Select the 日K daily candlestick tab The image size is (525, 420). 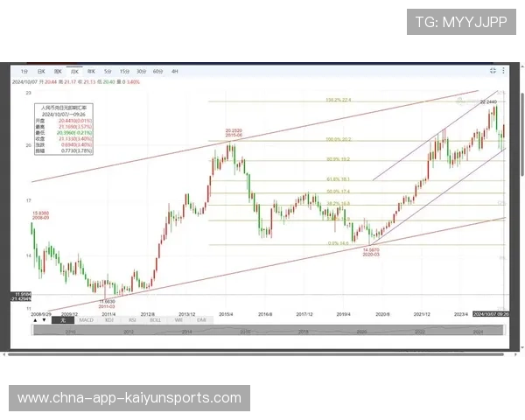coord(41,70)
